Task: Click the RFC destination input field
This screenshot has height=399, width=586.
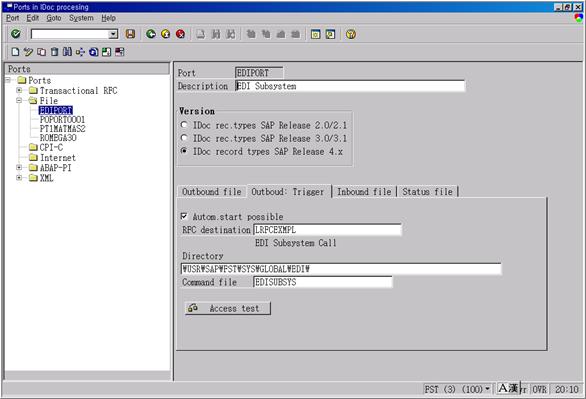Action: point(327,230)
